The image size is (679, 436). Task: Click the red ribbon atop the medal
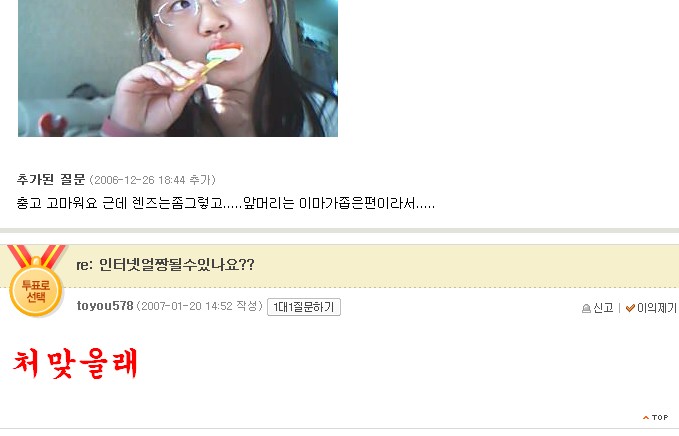(36, 255)
